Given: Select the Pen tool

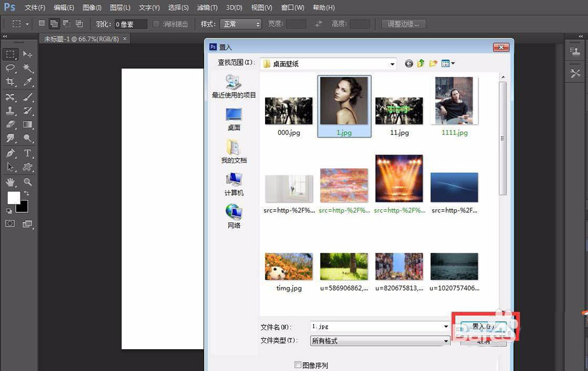Looking at the screenshot, I should coord(10,153).
